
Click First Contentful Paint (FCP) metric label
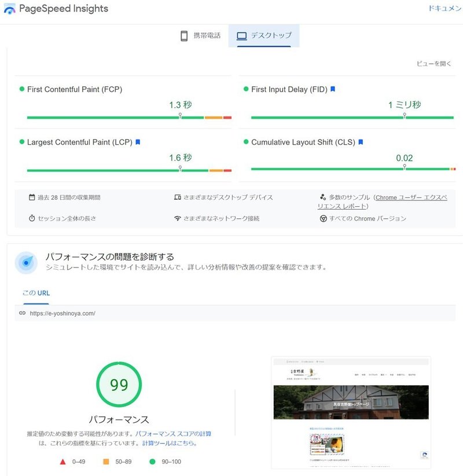pos(75,89)
